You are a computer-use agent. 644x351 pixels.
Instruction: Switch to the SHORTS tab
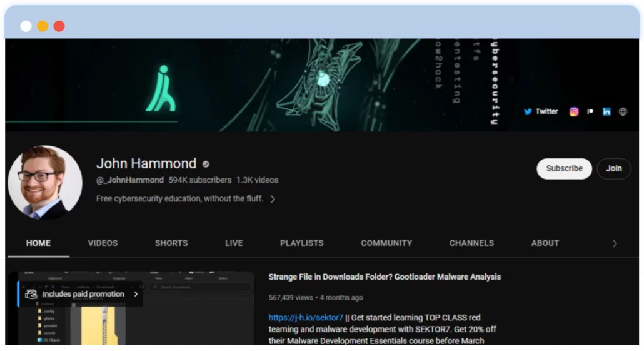click(x=171, y=243)
